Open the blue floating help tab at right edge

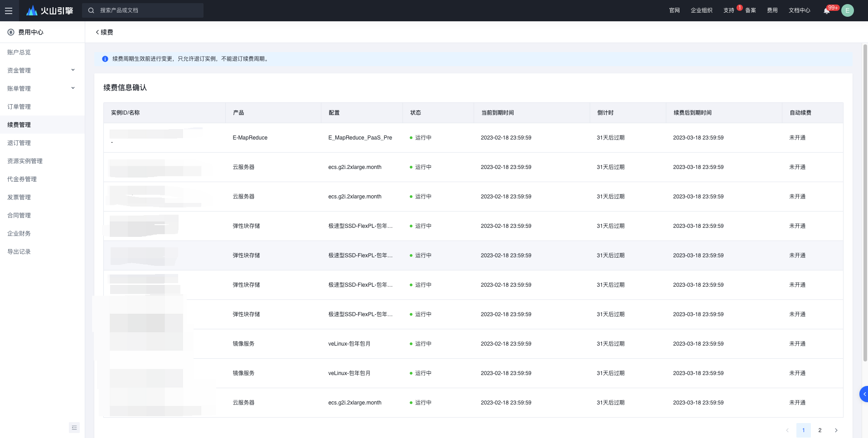click(864, 394)
